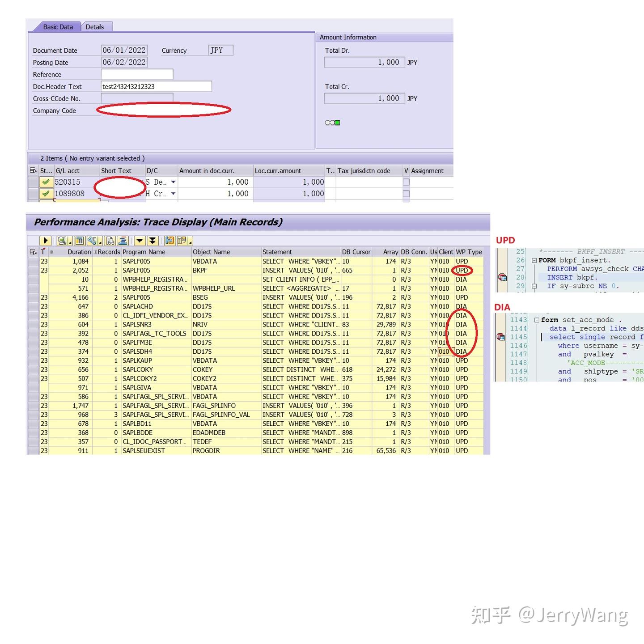The height and width of the screenshot is (644, 644).
Task: Click the Currency field showing JPY
Action: (220, 50)
